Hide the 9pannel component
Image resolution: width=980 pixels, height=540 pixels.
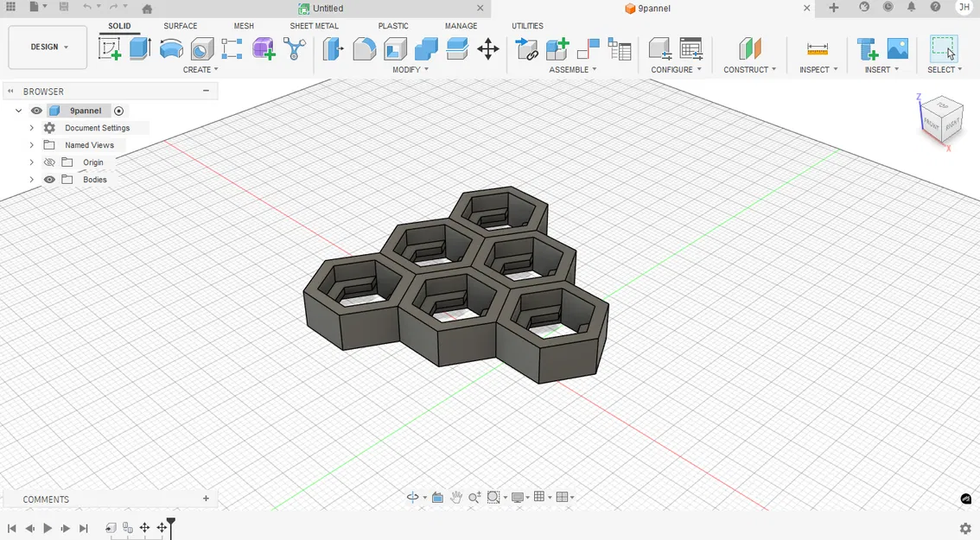pos(35,110)
